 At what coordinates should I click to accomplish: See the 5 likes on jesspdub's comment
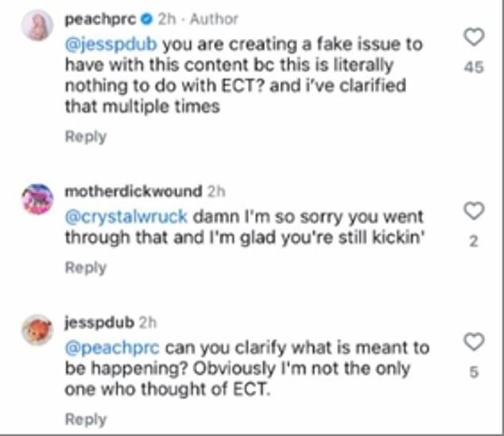[474, 372]
